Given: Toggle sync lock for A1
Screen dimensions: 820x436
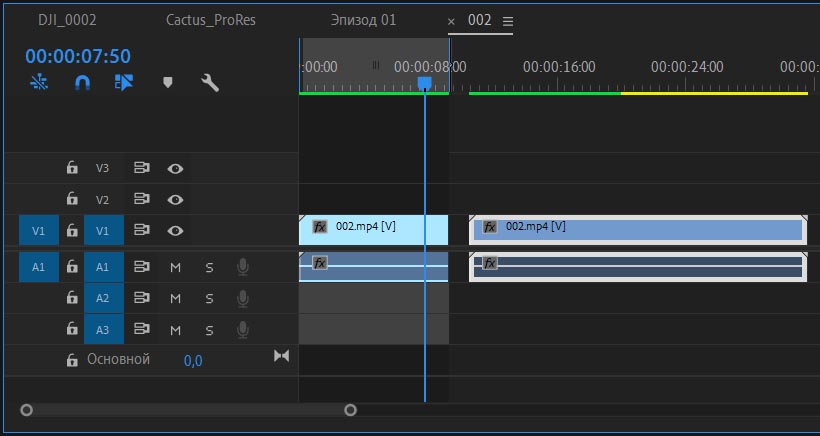Looking at the screenshot, I should tap(141, 267).
